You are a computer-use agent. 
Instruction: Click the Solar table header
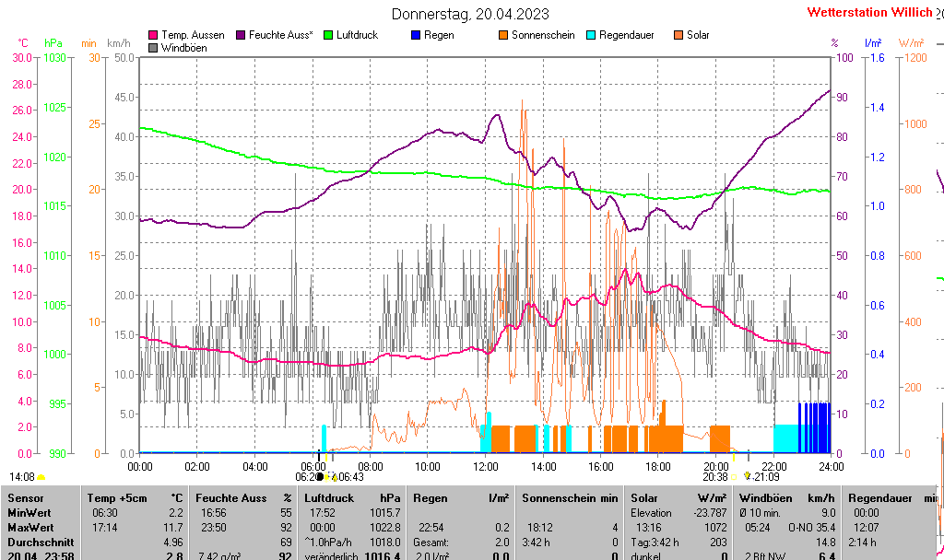[644, 498]
